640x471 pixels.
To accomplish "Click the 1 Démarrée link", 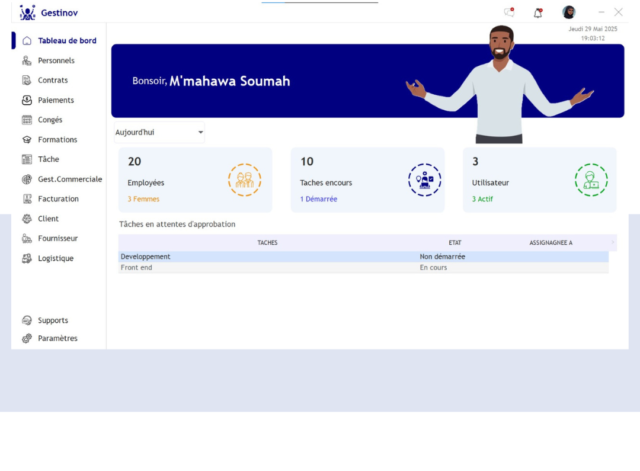I will click(319, 199).
